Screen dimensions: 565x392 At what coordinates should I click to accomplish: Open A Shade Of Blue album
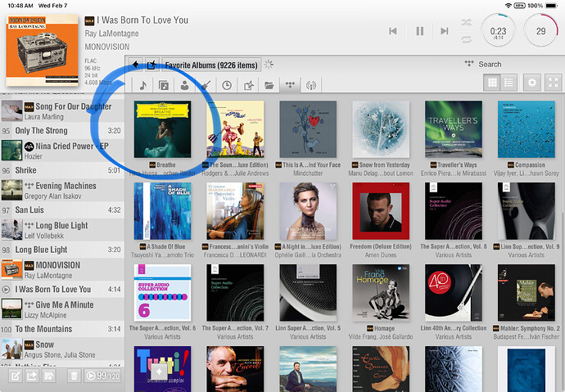click(162, 211)
